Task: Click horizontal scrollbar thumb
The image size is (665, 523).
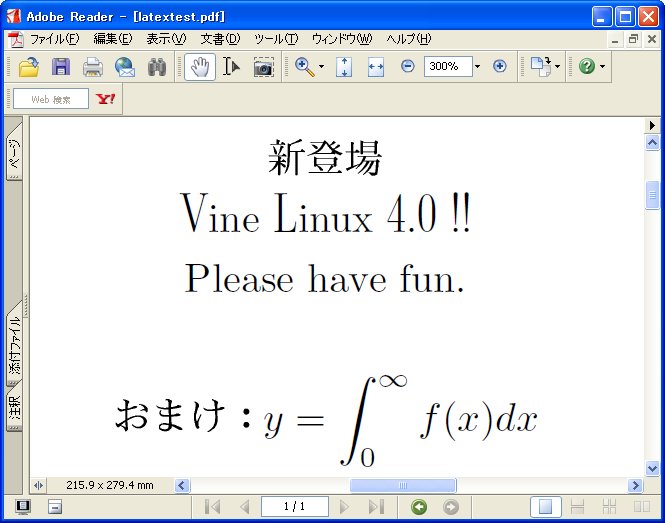Action: pos(403,485)
